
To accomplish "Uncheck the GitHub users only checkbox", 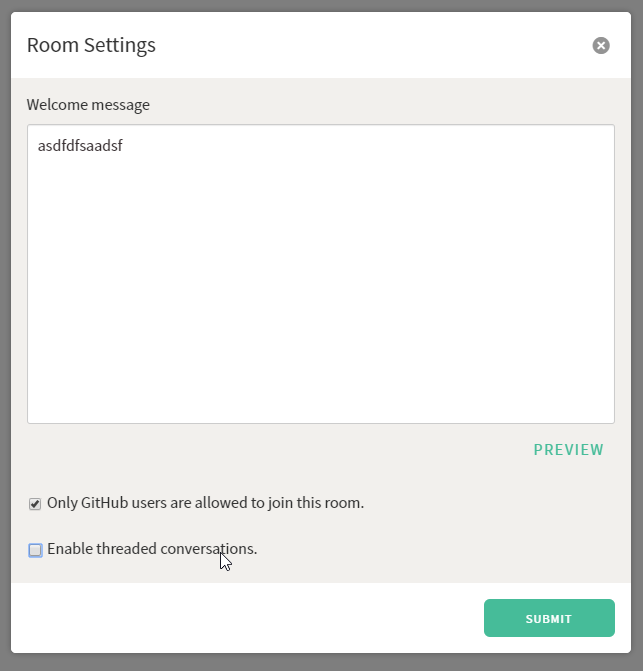I will pyautogui.click(x=35, y=504).
